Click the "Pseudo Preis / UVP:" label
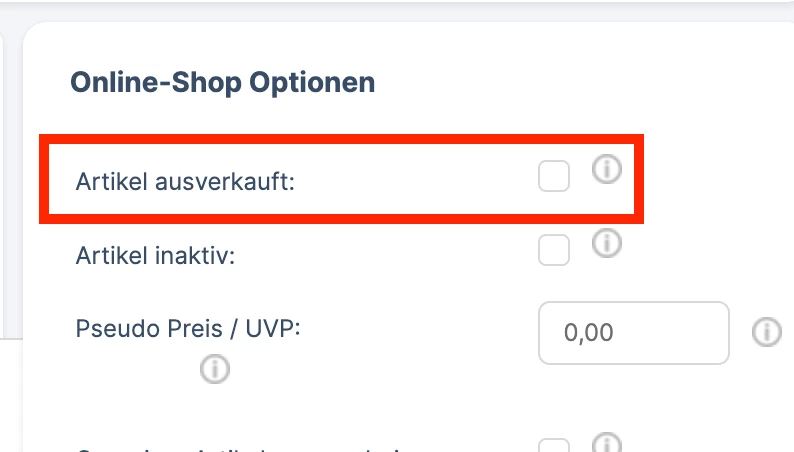The height and width of the screenshot is (452, 794). pyautogui.click(x=188, y=329)
